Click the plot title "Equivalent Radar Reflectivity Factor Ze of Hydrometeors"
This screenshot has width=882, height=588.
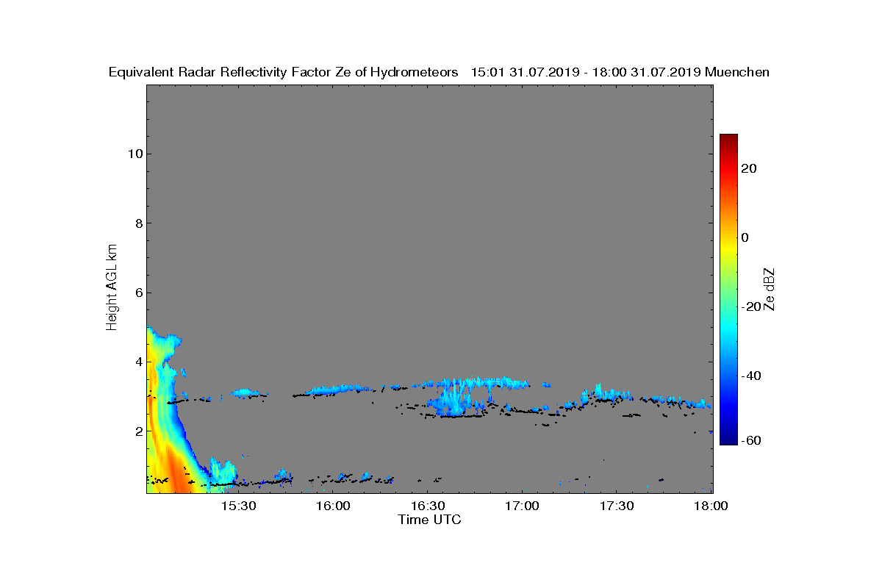[x=283, y=72]
